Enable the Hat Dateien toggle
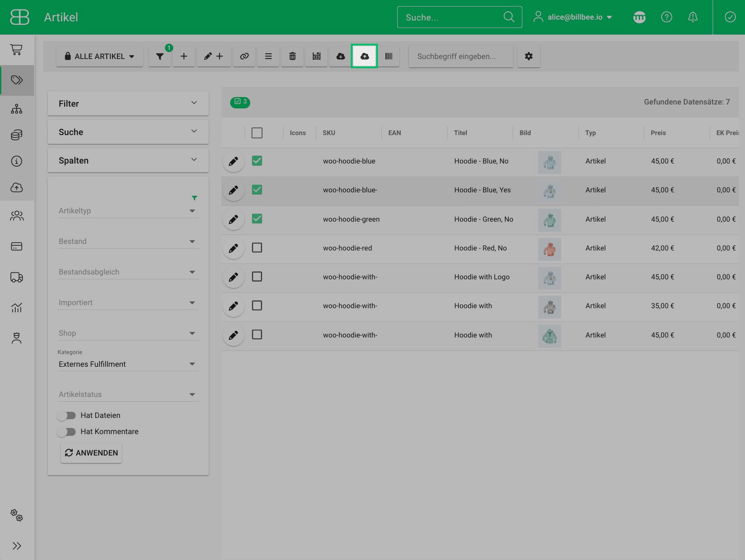Screen dimensions: 745x560 66,415
